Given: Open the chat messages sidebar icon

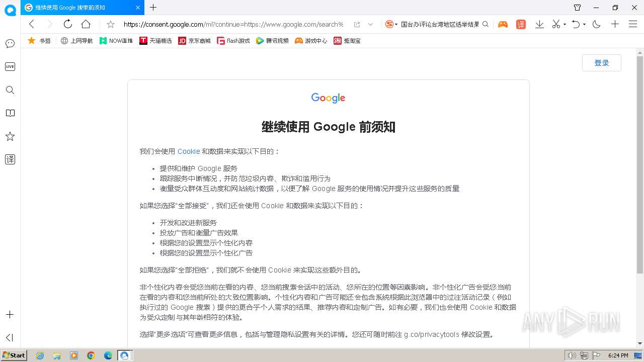Looking at the screenshot, I should pyautogui.click(x=10, y=44).
